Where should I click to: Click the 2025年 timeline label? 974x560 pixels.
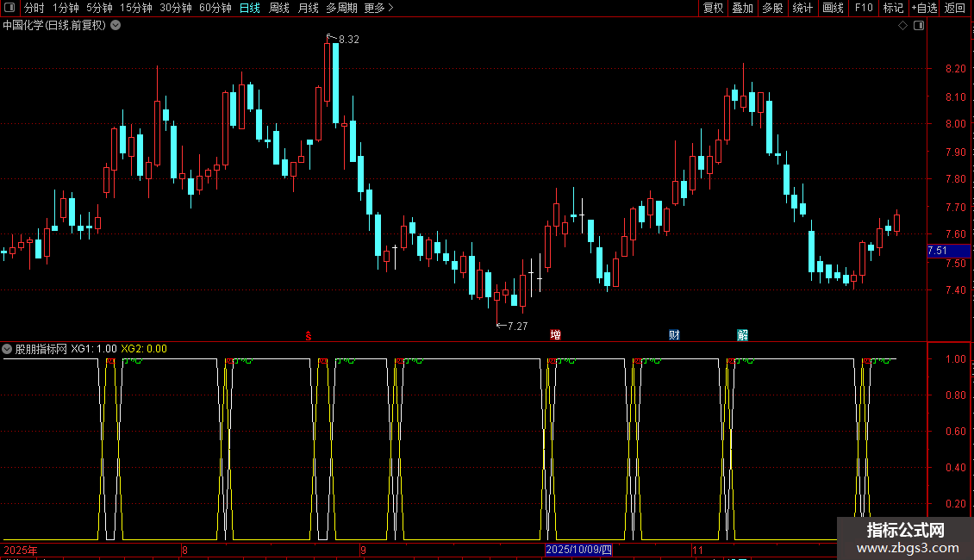click(x=21, y=550)
